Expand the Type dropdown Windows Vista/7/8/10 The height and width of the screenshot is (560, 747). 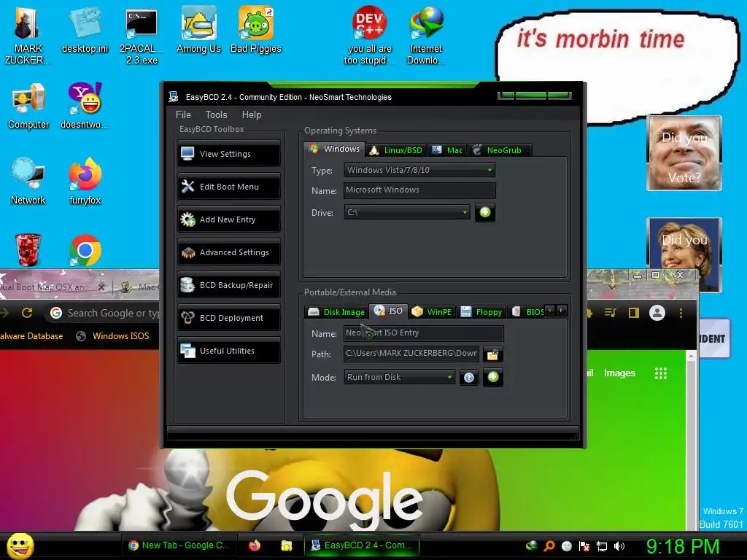[419, 170]
